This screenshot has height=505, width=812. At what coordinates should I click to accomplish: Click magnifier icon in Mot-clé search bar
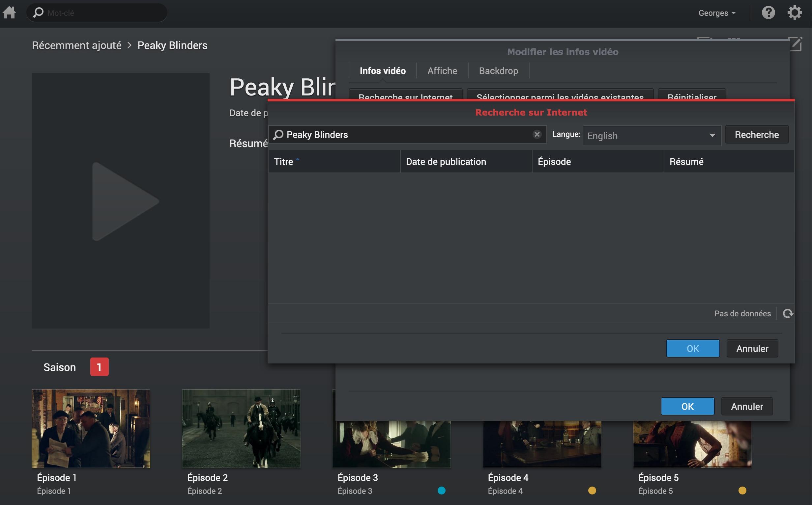[x=39, y=13]
